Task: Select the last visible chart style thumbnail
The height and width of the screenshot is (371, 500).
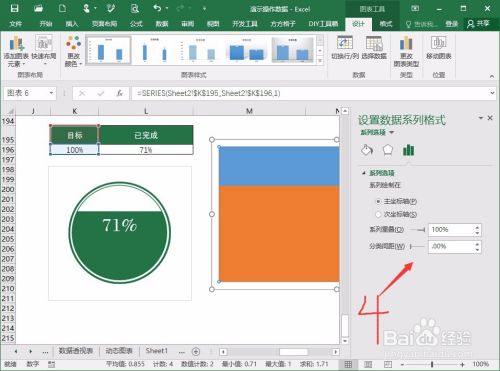Action: pos(293,50)
